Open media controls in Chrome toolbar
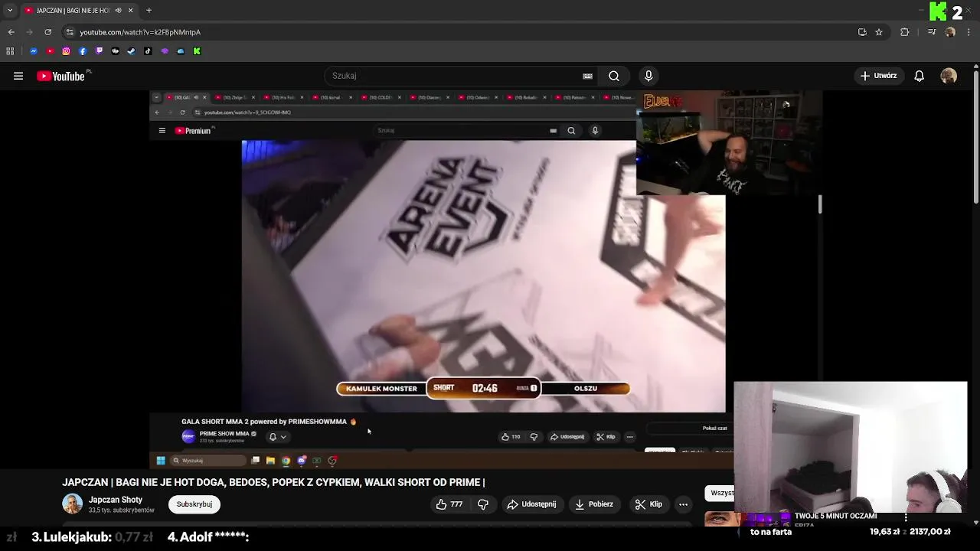 click(932, 32)
